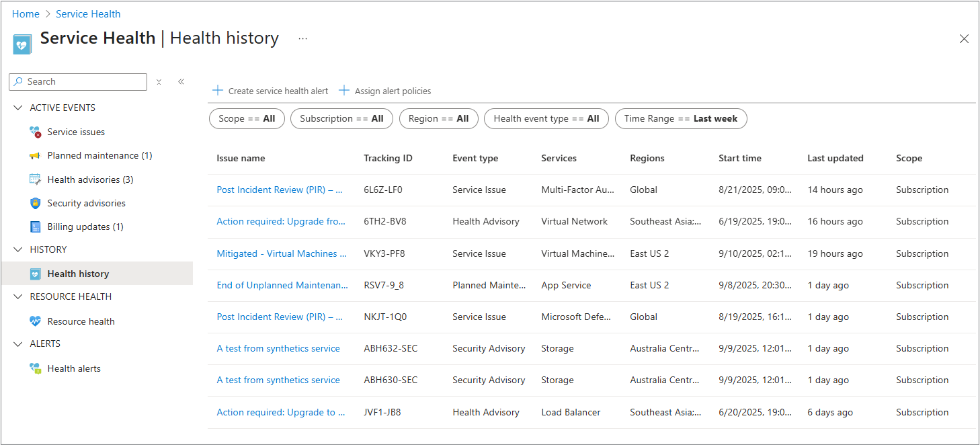Open the Region filter pill
Image resolution: width=980 pixels, height=445 pixels.
click(438, 119)
